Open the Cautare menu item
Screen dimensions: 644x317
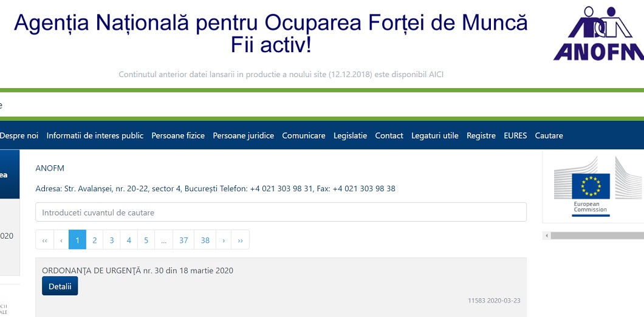[549, 135]
